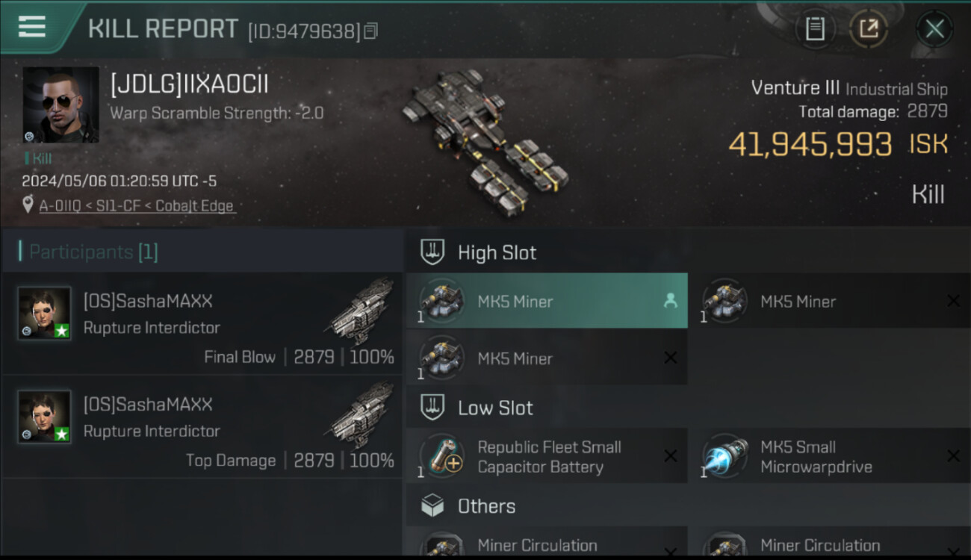Open SashaMAXX Final Blow portrait
The width and height of the screenshot is (971, 560).
click(45, 314)
